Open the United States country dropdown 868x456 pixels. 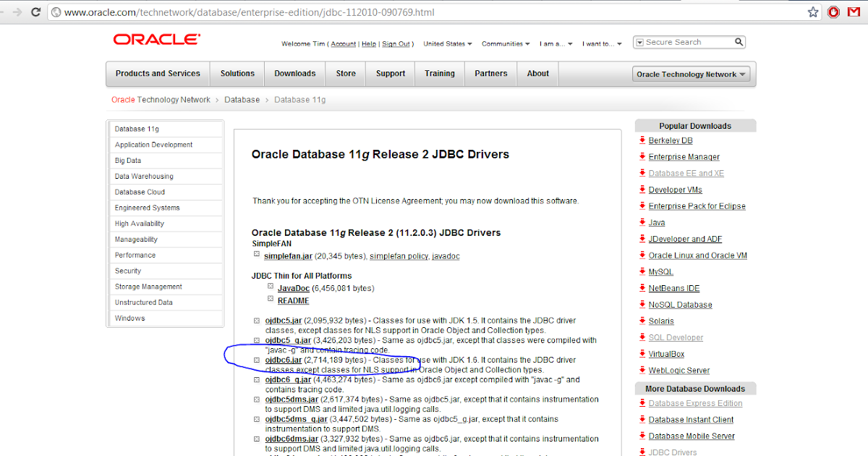point(448,43)
